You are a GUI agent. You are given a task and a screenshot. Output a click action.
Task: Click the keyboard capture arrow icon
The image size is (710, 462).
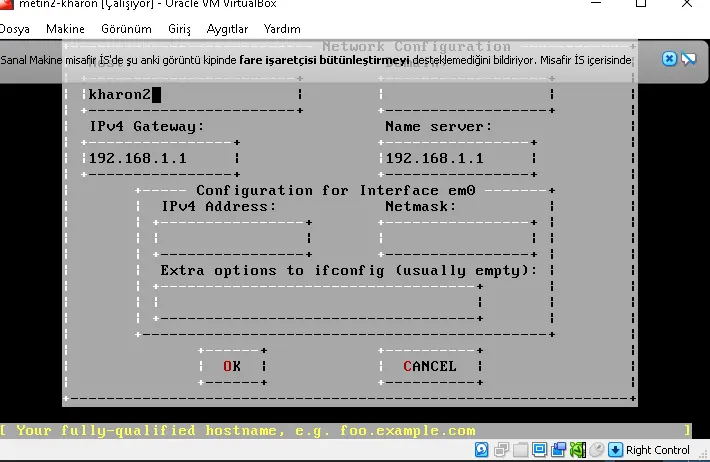pyautogui.click(x=615, y=450)
